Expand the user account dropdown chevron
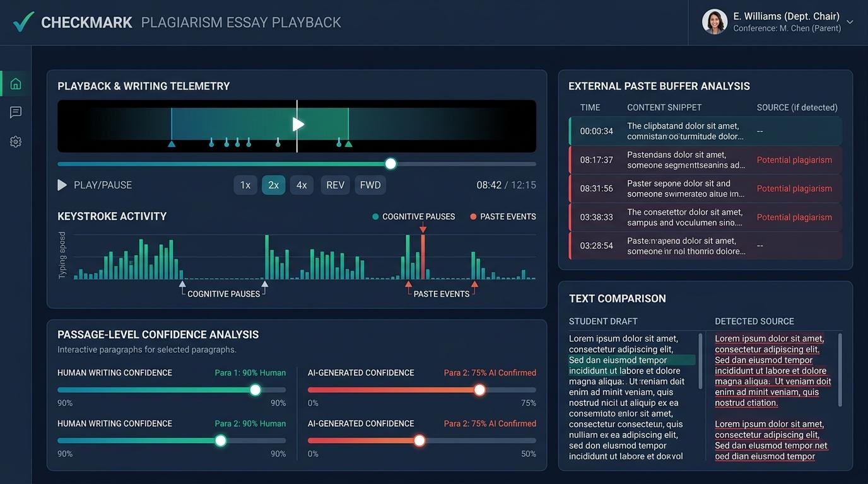The image size is (868, 484). tap(850, 22)
